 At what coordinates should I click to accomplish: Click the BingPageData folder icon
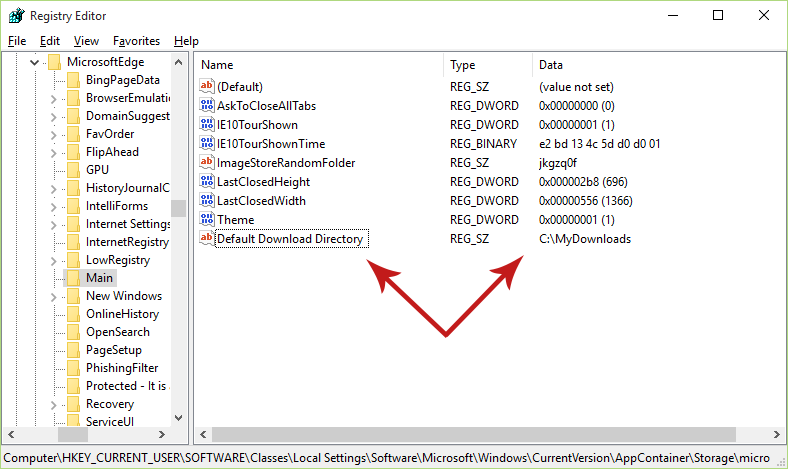click(73, 80)
